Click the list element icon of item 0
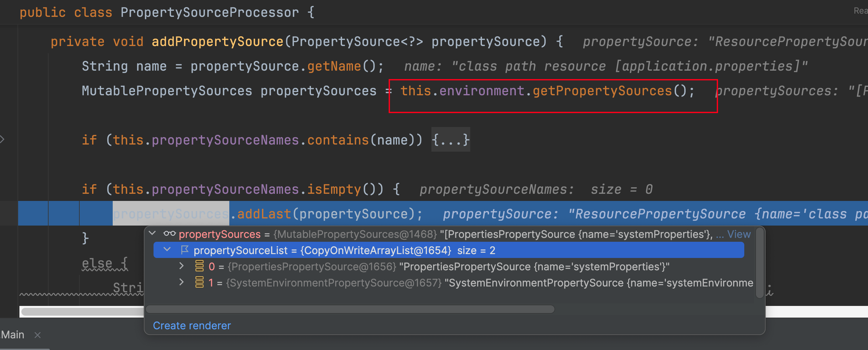The height and width of the screenshot is (350, 868). pos(200,266)
